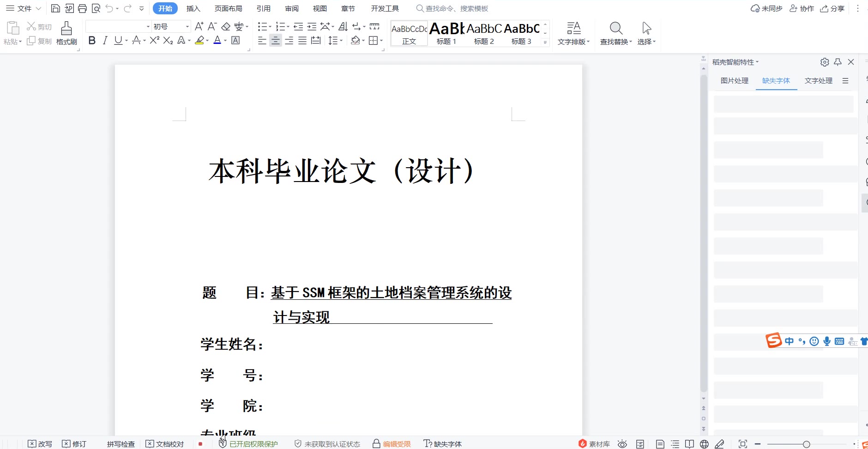Open numbered list dropdown arrow
The width and height of the screenshot is (868, 449).
point(288,26)
